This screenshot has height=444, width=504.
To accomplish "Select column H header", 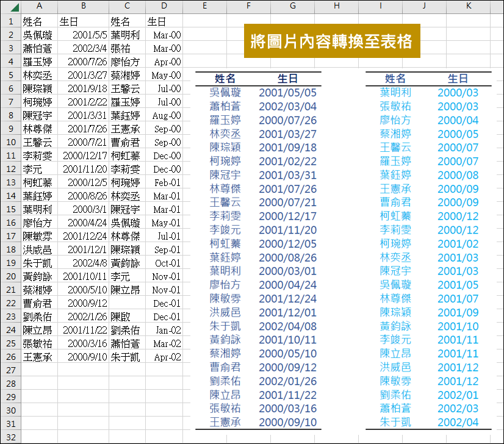I will [337, 5].
